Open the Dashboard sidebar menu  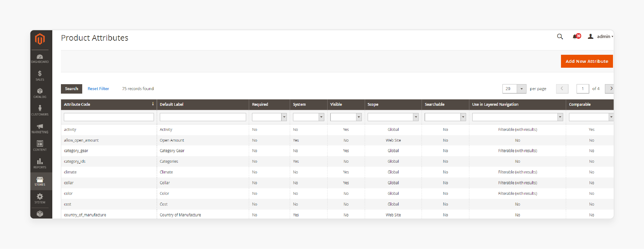[x=40, y=59]
